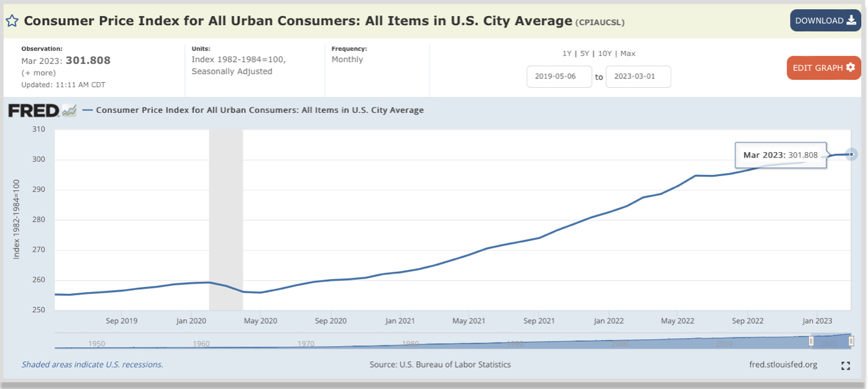
Task: Click the 310 y-axis label
Action: [x=39, y=129]
